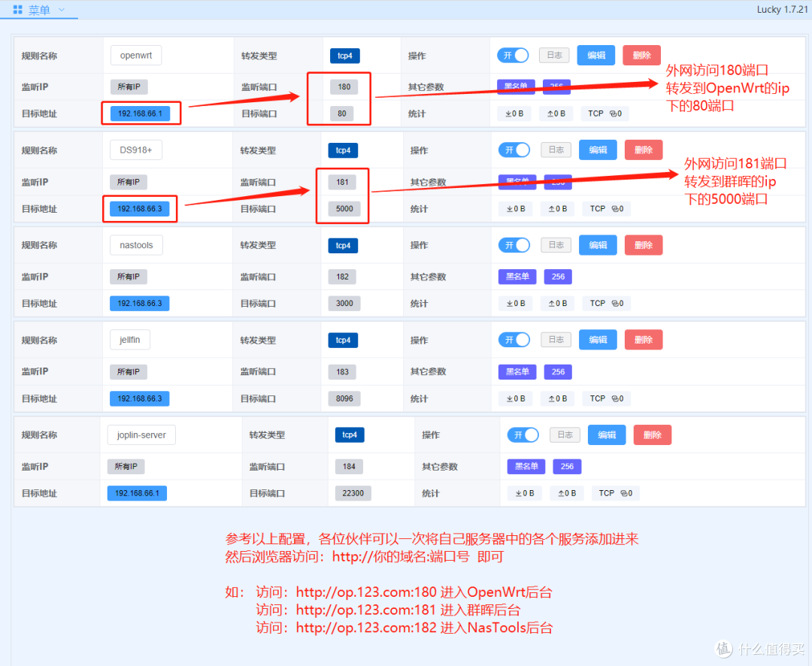Click 删除 on the jellfin rule
The image size is (812, 666).
644,339
